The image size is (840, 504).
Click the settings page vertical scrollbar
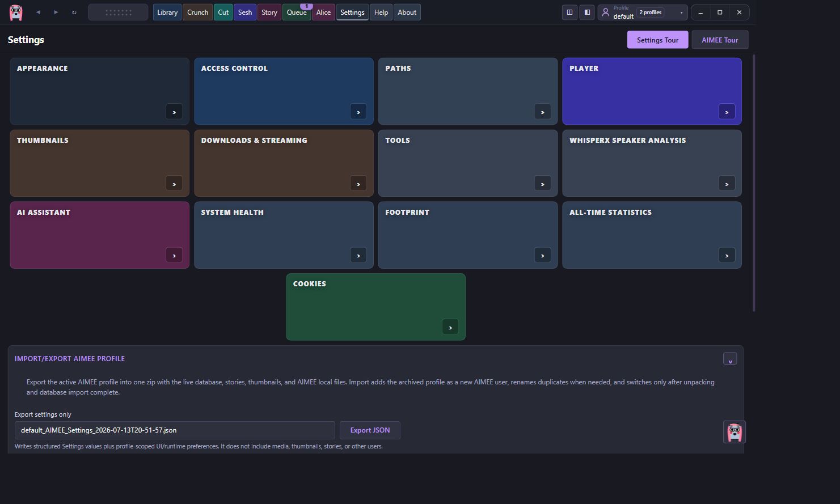(x=754, y=183)
